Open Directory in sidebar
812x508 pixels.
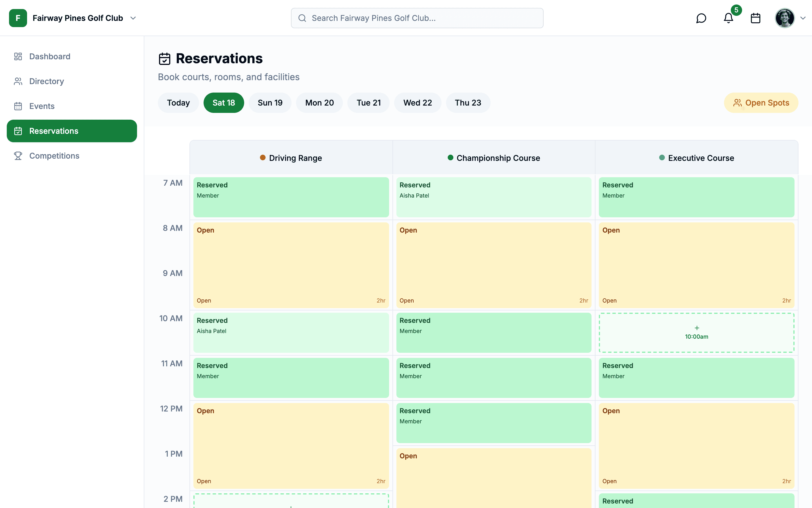click(72, 81)
